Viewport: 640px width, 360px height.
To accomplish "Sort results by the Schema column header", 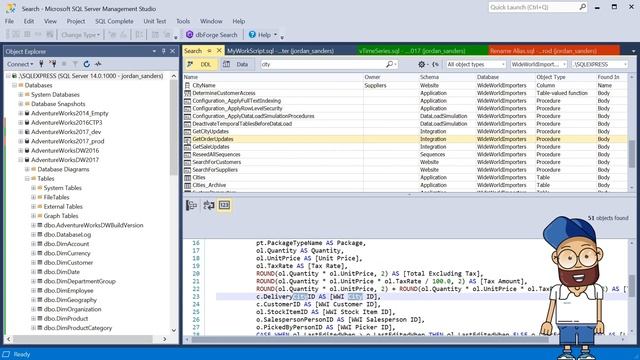I will pyautogui.click(x=447, y=77).
